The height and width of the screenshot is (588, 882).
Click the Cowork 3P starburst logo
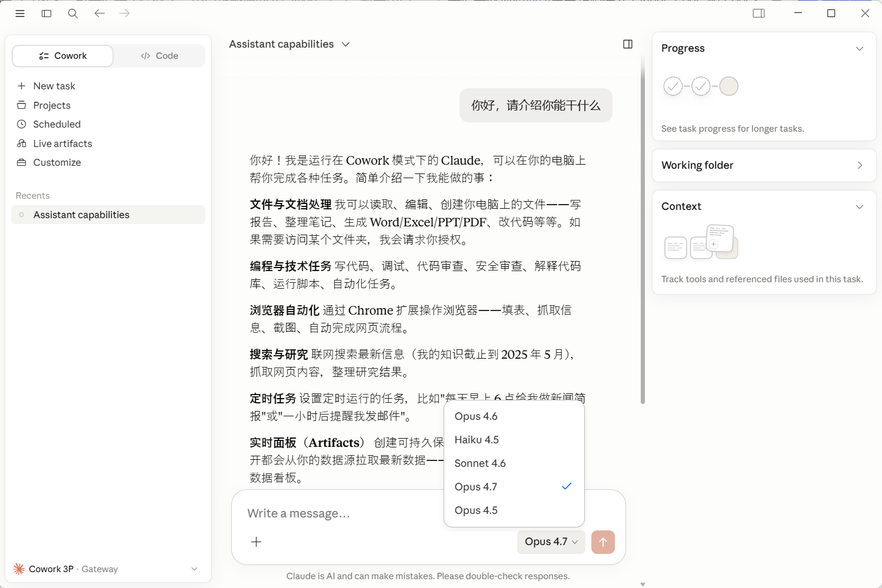(x=19, y=569)
